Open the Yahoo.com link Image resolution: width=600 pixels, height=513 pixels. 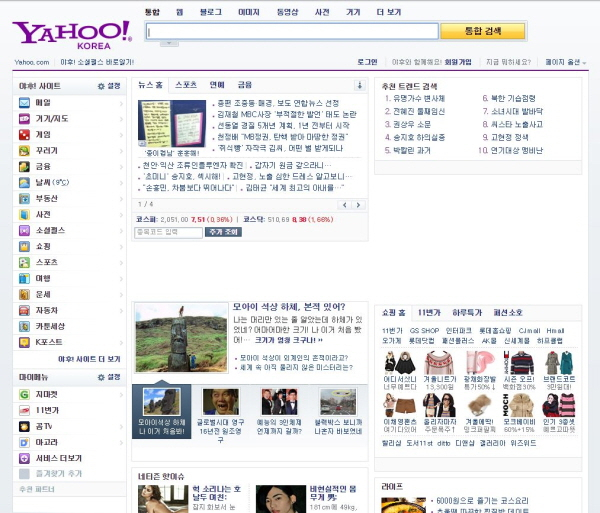[32, 62]
